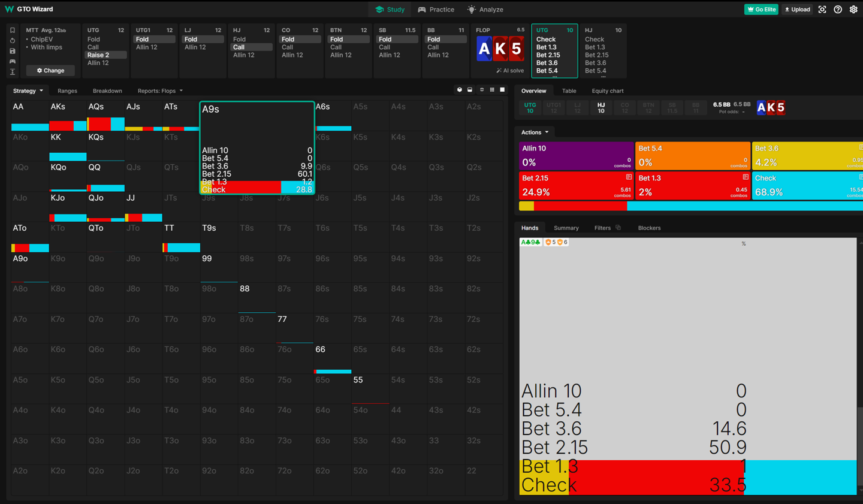Open the help question mark icon
Viewport: 863px width, 504px height.
[x=838, y=10]
